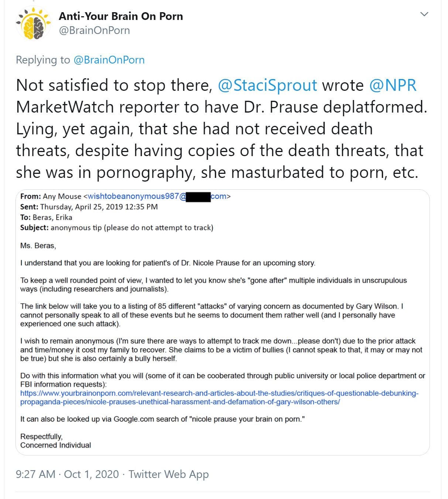448x499 pixels.
Task: Click the black redaction box in the sender address
Action: coord(198,197)
